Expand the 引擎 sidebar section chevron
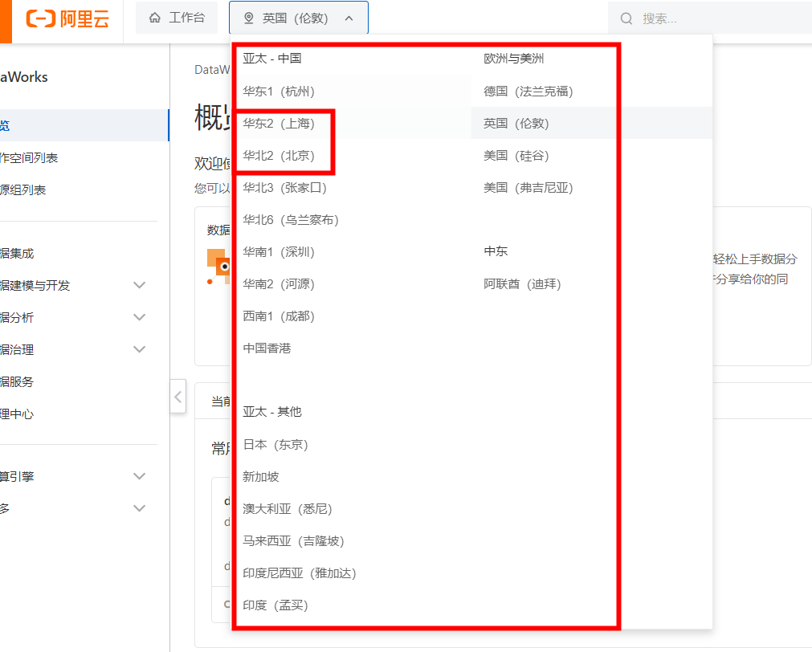 pos(139,476)
